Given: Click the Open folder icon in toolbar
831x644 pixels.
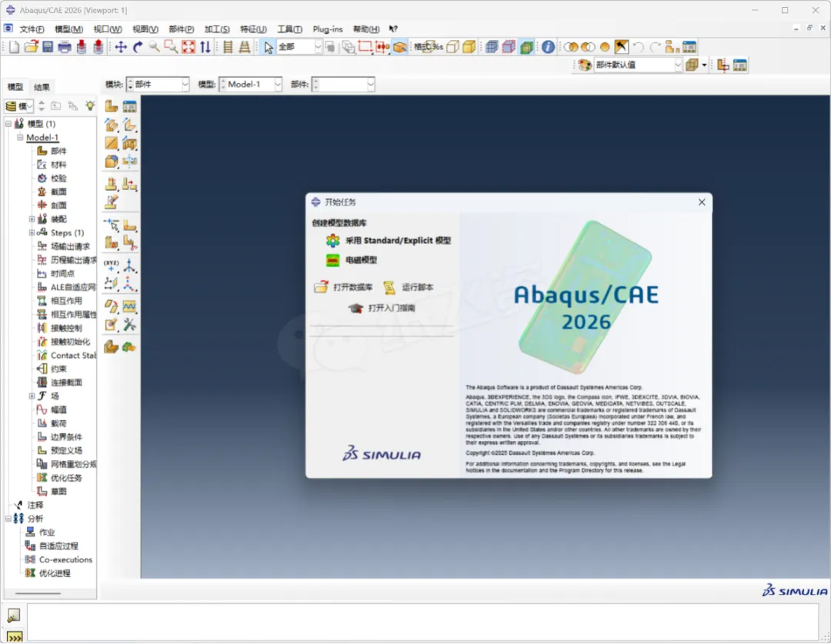Looking at the screenshot, I should tap(32, 47).
